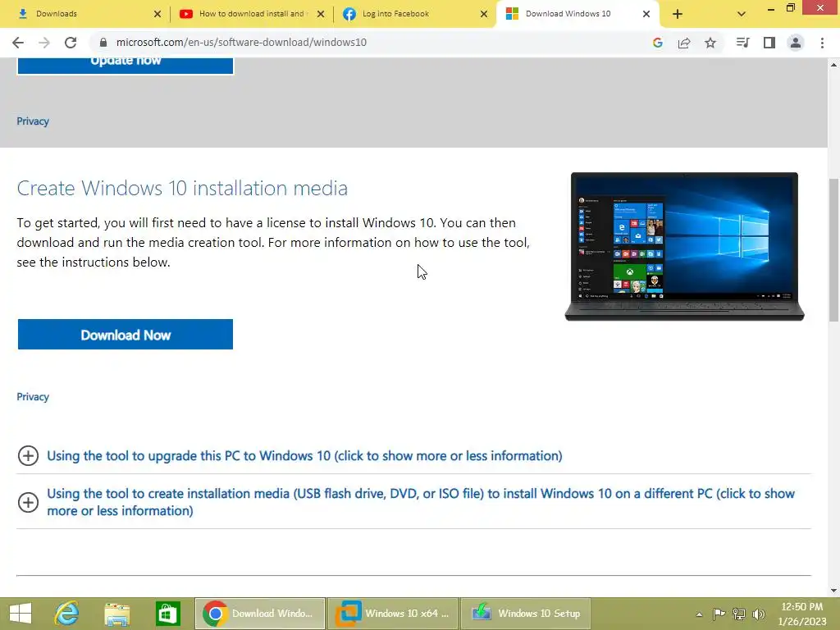This screenshot has width=840, height=630.
Task: Close the YouTube how-to tab
Action: tap(321, 14)
